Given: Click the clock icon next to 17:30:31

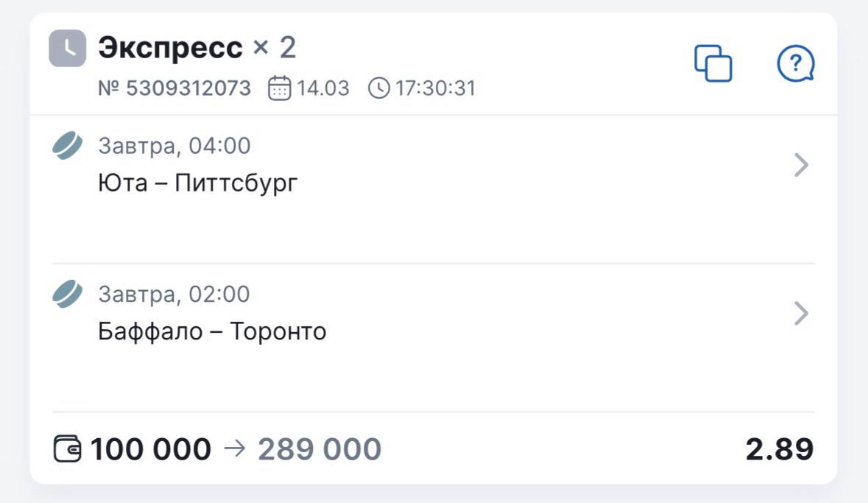Looking at the screenshot, I should pyautogui.click(x=378, y=89).
